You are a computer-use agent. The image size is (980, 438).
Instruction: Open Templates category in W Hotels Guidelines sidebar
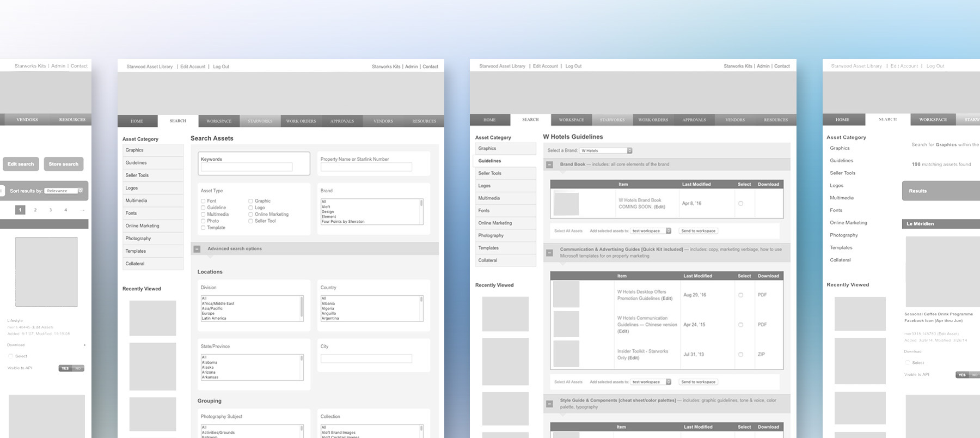click(506, 248)
